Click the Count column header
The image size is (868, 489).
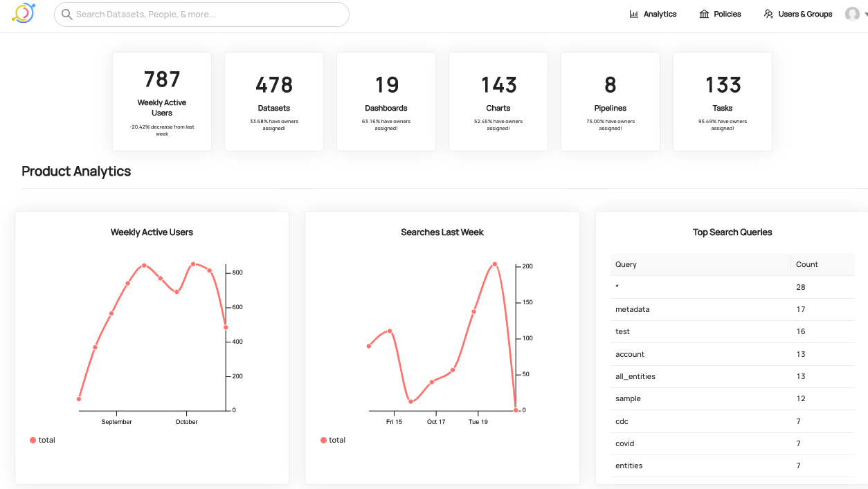point(807,264)
